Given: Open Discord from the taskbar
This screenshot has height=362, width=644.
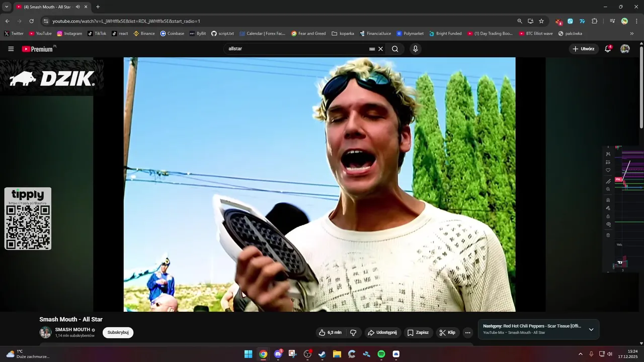Looking at the screenshot, I should [x=278, y=354].
